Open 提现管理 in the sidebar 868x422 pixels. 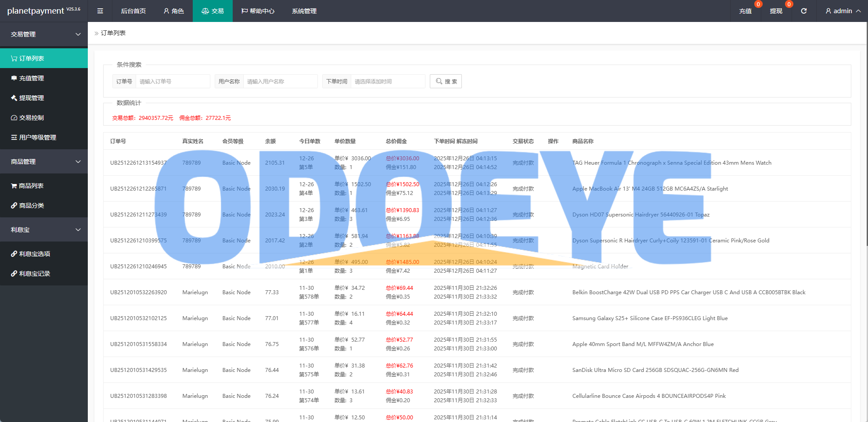pos(31,98)
